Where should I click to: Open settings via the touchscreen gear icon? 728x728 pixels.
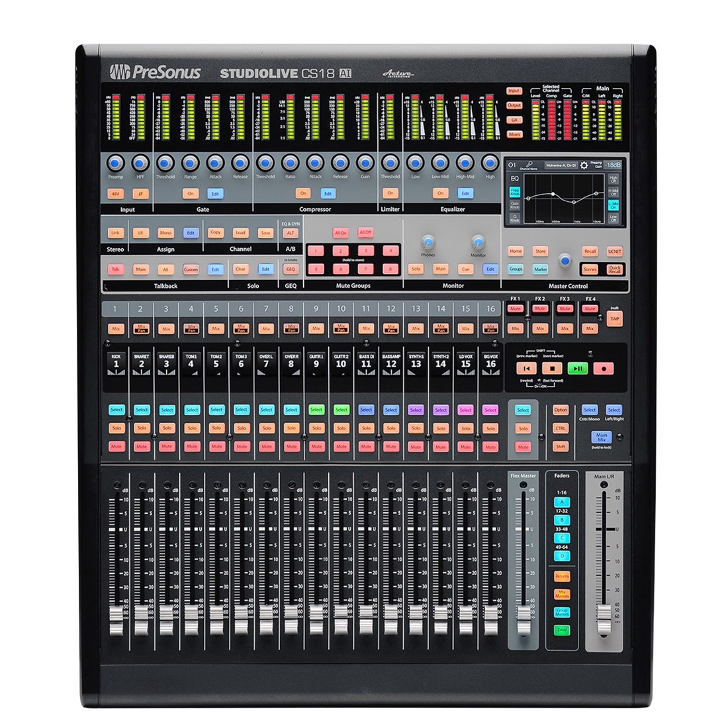point(584,165)
